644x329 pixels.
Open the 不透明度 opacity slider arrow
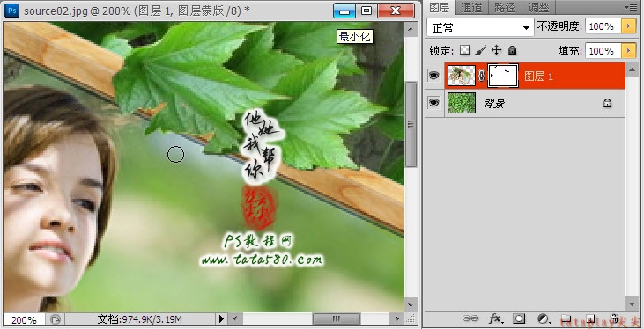click(628, 26)
